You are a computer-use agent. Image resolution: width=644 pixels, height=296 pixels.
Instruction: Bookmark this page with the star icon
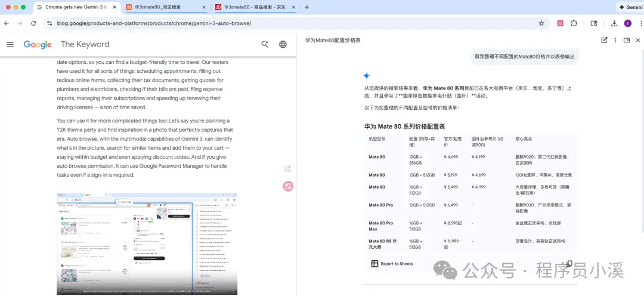tap(541, 23)
